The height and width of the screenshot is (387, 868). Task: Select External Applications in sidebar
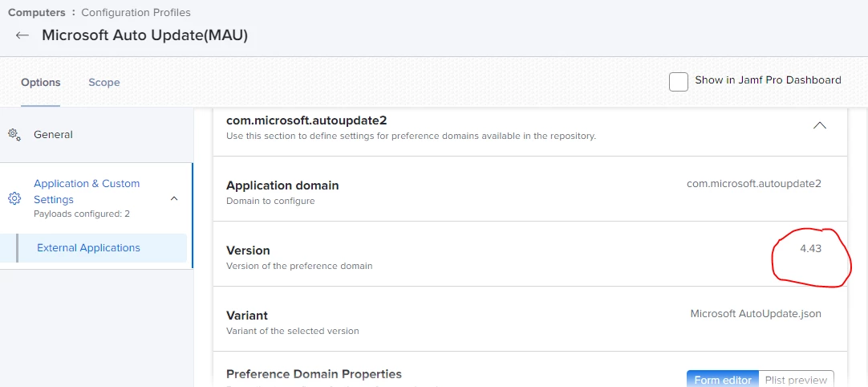pos(88,248)
